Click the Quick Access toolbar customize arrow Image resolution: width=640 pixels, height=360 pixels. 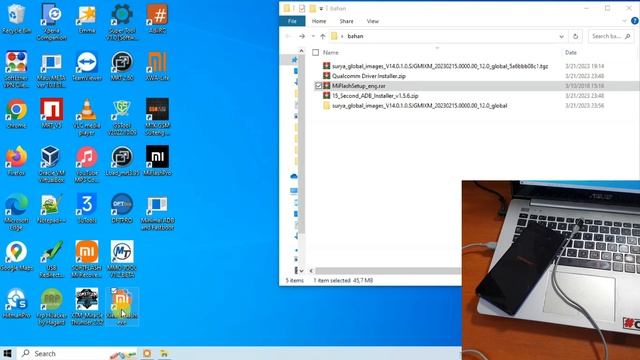point(321,8)
